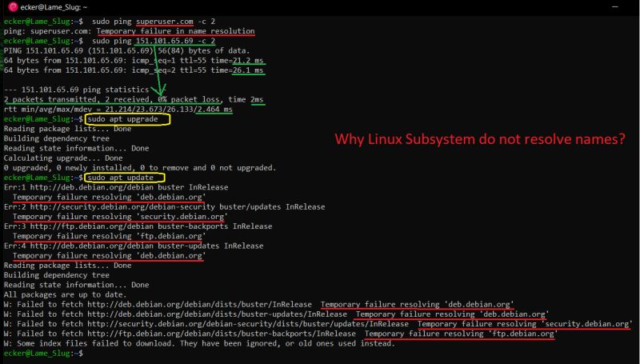640x364 pixels.
Task: Click warning for 'debian-security/dists/buster/updates/InRelease' failure
Action: click(x=318, y=324)
